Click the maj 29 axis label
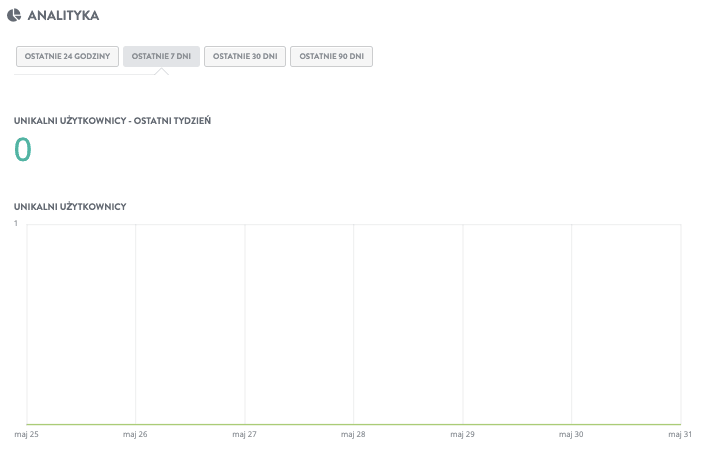The height and width of the screenshot is (449, 701). (462, 434)
